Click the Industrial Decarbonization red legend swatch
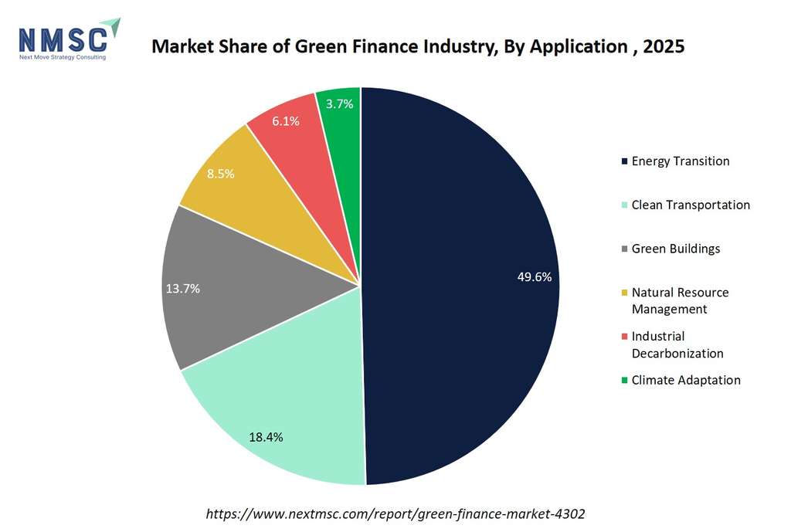The height and width of the screenshot is (532, 791). pos(624,337)
